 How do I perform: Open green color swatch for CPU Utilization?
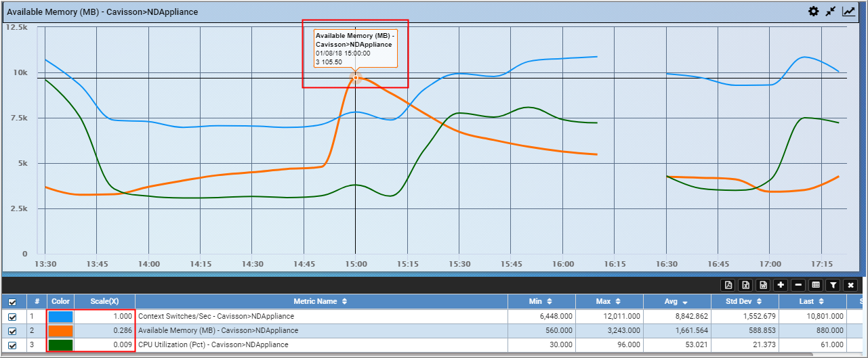[x=60, y=344]
